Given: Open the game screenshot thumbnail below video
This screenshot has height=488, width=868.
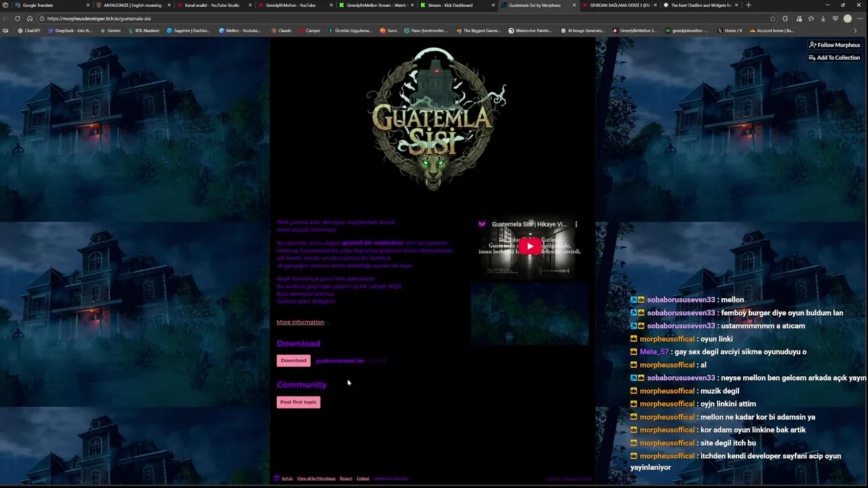Looking at the screenshot, I should point(530,314).
